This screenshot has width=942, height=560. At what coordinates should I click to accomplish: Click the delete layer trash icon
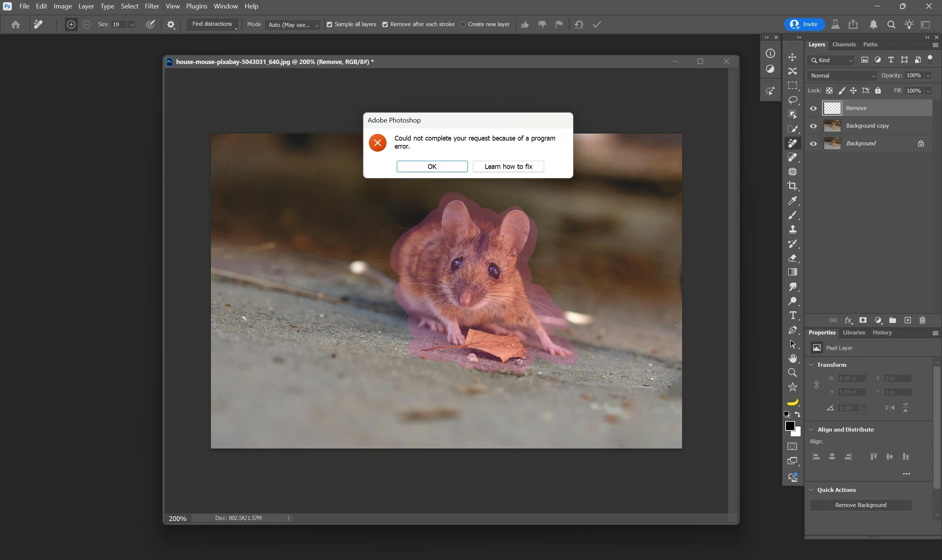click(922, 320)
